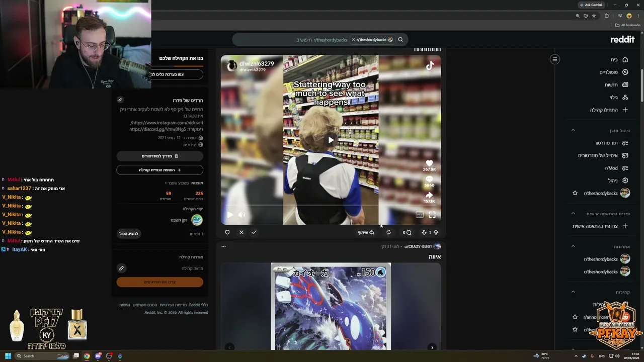This screenshot has height=362, width=644.
Task: Open the בשבוע שעבר insights period dropdown
Action: pos(177,183)
